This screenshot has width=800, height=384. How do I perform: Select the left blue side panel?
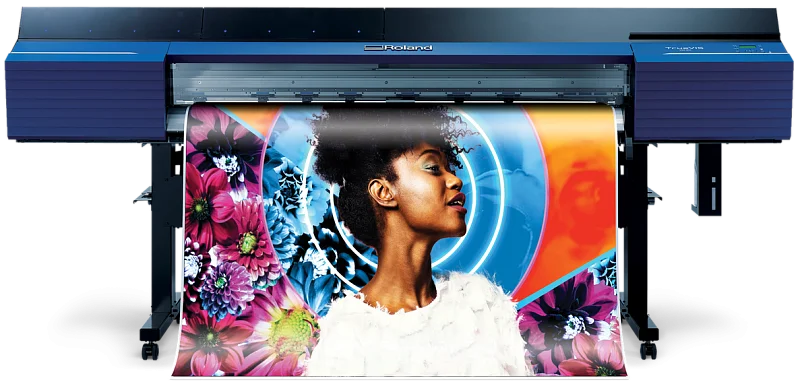[x=87, y=91]
